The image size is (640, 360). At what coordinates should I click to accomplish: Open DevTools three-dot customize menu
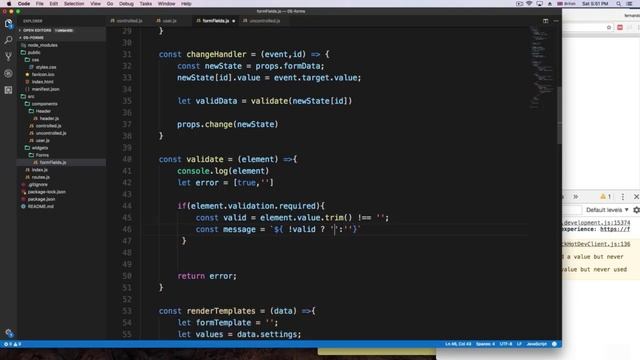pos(623,197)
